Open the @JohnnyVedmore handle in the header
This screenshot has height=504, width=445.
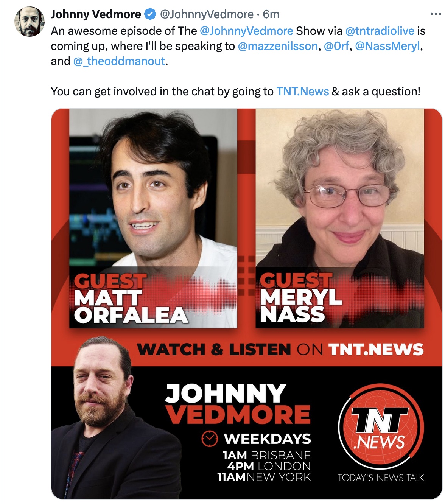click(207, 14)
